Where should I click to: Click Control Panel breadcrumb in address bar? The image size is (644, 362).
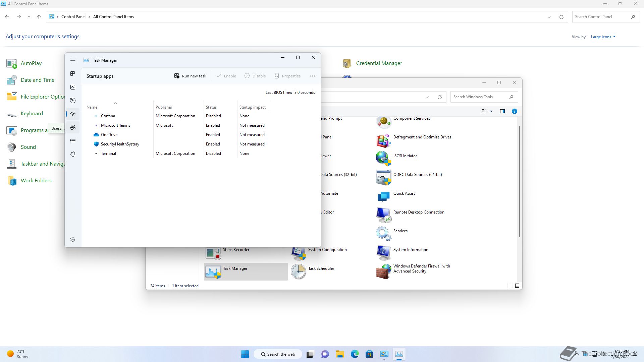[73, 17]
